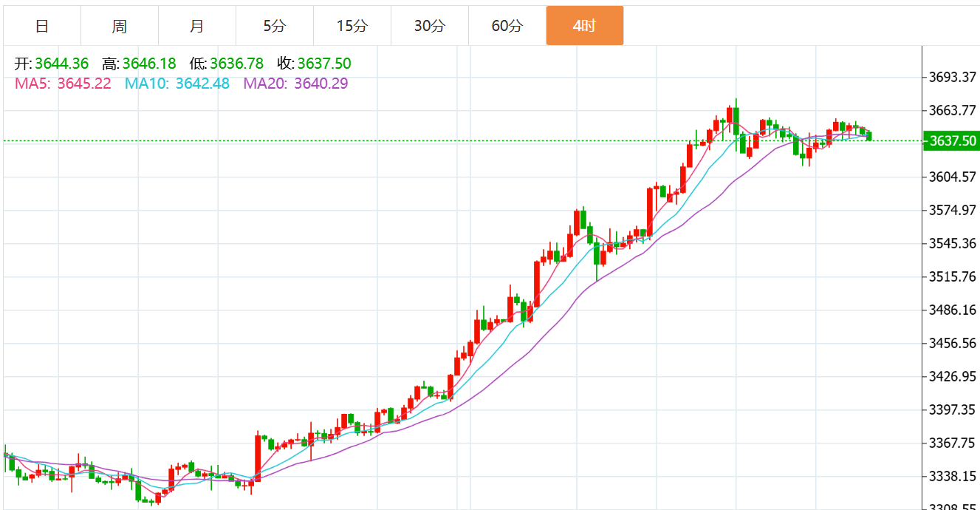Image resolution: width=980 pixels, height=510 pixels.
Task: Click the 3338.15 price axis label
Action: [953, 476]
